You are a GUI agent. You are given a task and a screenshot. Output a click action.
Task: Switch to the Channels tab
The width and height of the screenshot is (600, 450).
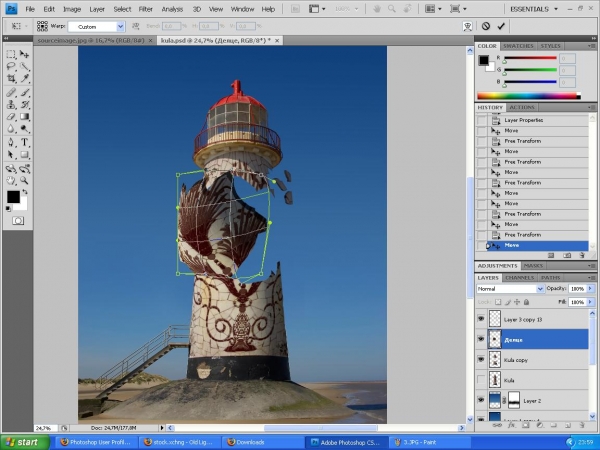519,277
